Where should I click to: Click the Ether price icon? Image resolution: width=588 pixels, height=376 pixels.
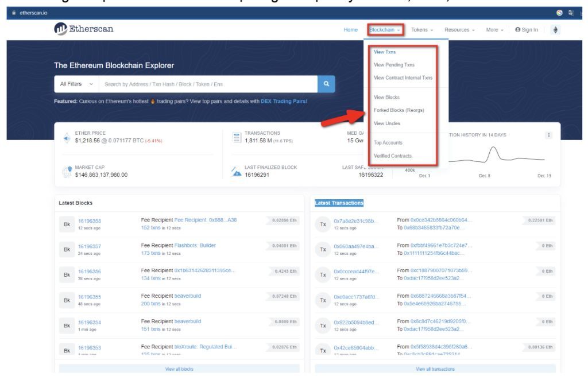[67, 138]
